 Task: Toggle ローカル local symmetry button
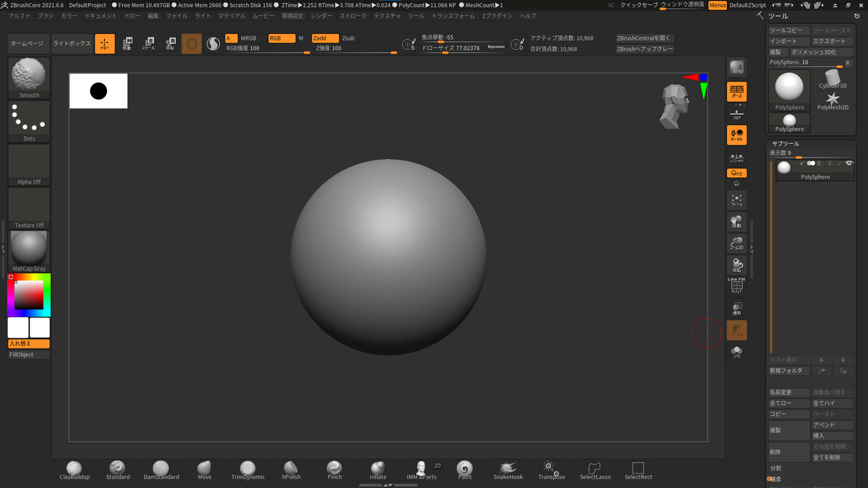736,135
